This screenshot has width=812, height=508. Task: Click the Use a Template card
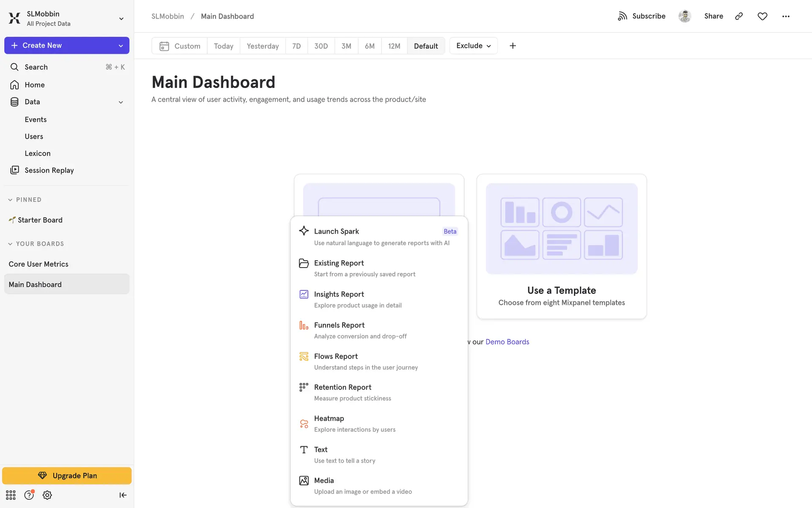coord(561,246)
